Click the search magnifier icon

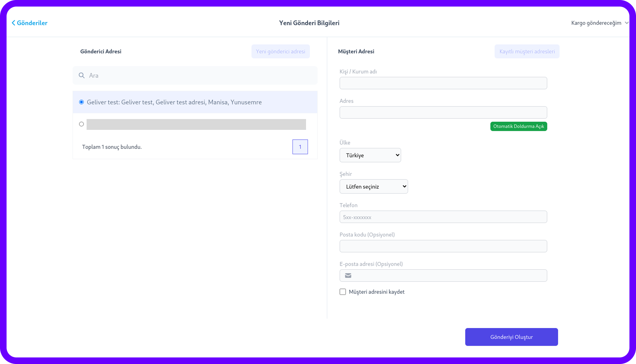click(82, 75)
